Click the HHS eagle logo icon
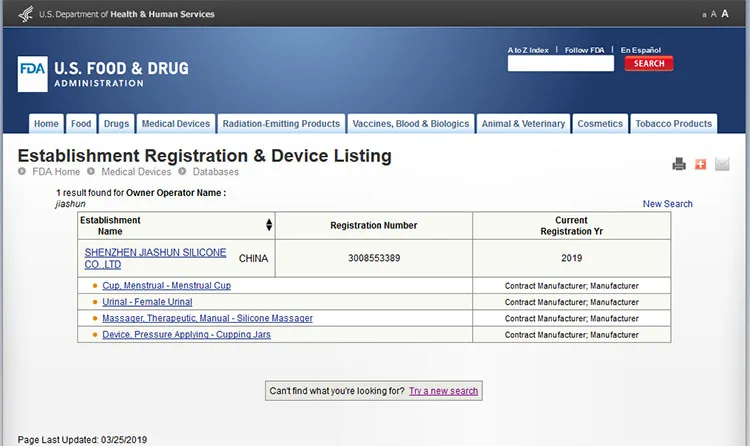Screen dimensions: 750x446 24,14
